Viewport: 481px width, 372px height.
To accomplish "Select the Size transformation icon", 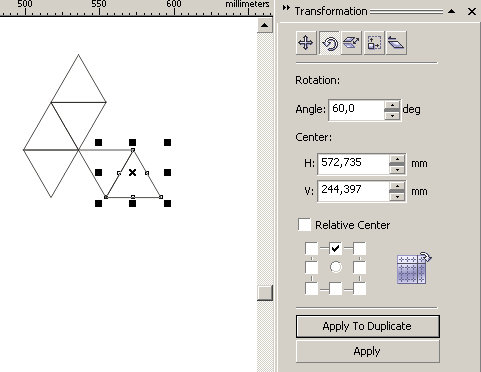I will pos(374,43).
